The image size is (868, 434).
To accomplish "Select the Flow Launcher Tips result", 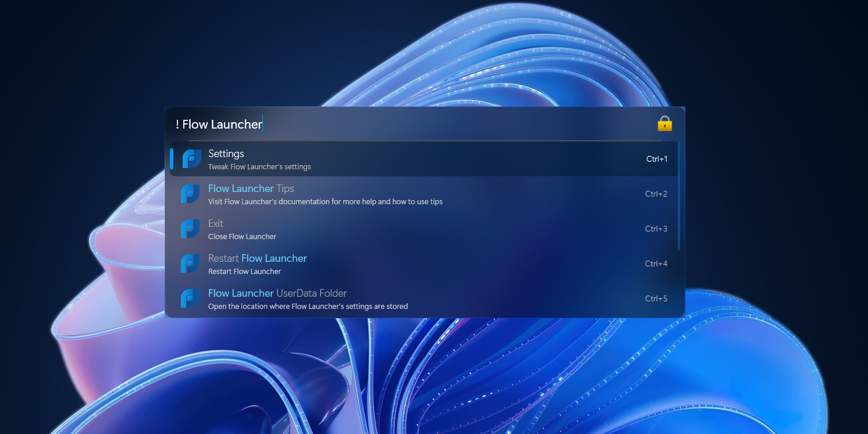I will tap(424, 194).
